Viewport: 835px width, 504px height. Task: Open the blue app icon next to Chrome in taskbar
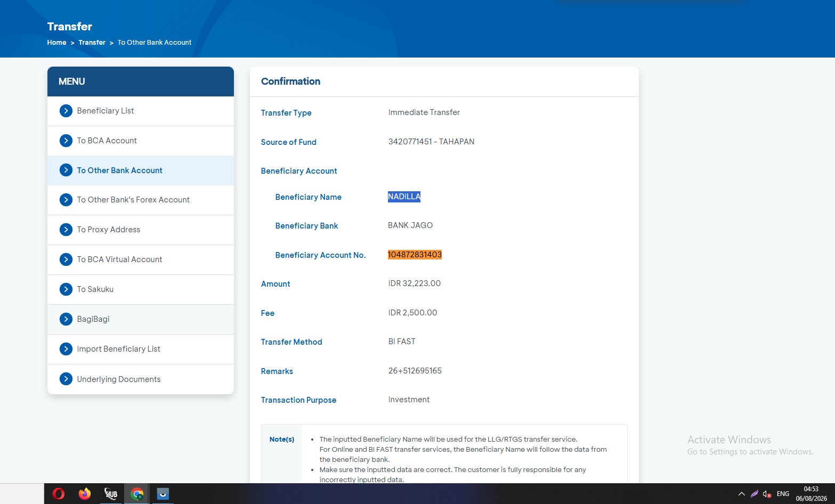pos(163,494)
